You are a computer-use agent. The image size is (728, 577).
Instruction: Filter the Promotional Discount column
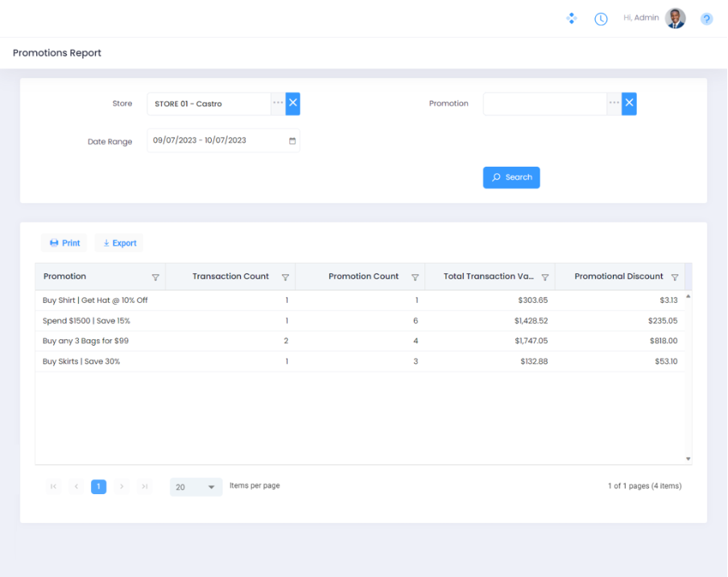[x=675, y=277]
